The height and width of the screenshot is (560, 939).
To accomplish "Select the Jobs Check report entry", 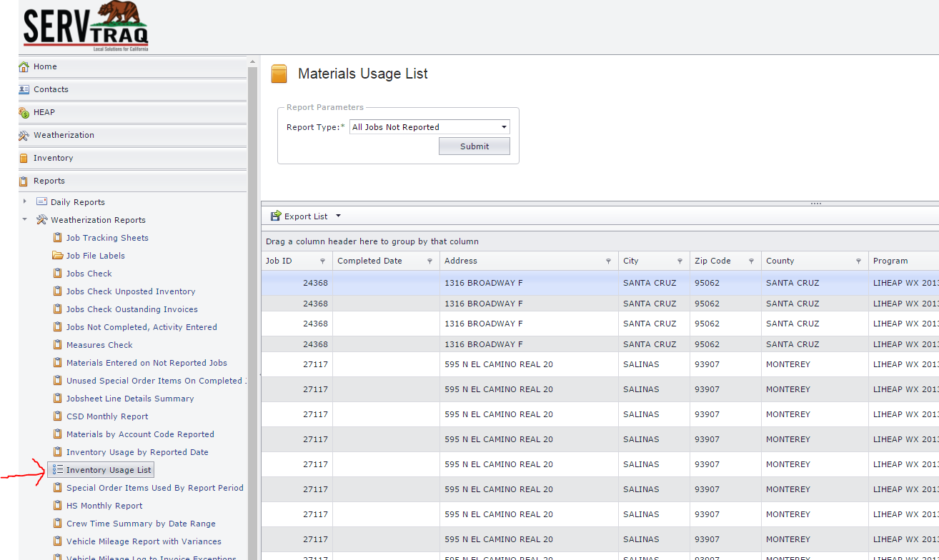I will tap(88, 273).
